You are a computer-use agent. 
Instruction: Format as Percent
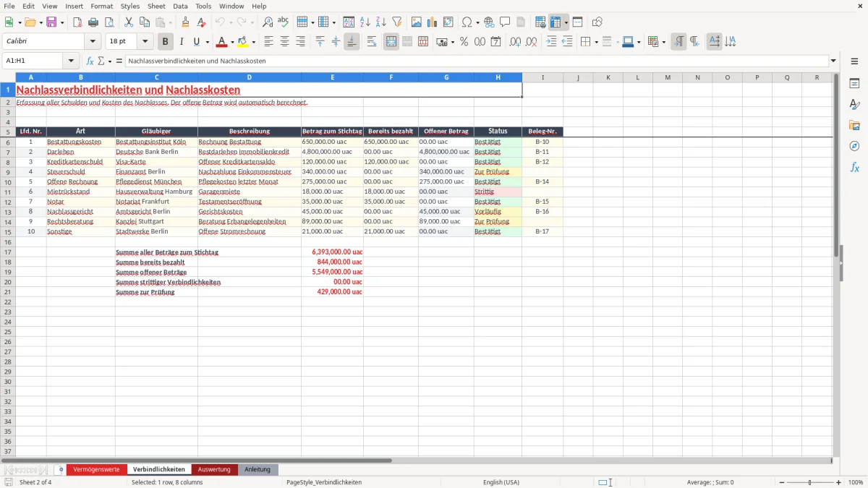pos(464,42)
